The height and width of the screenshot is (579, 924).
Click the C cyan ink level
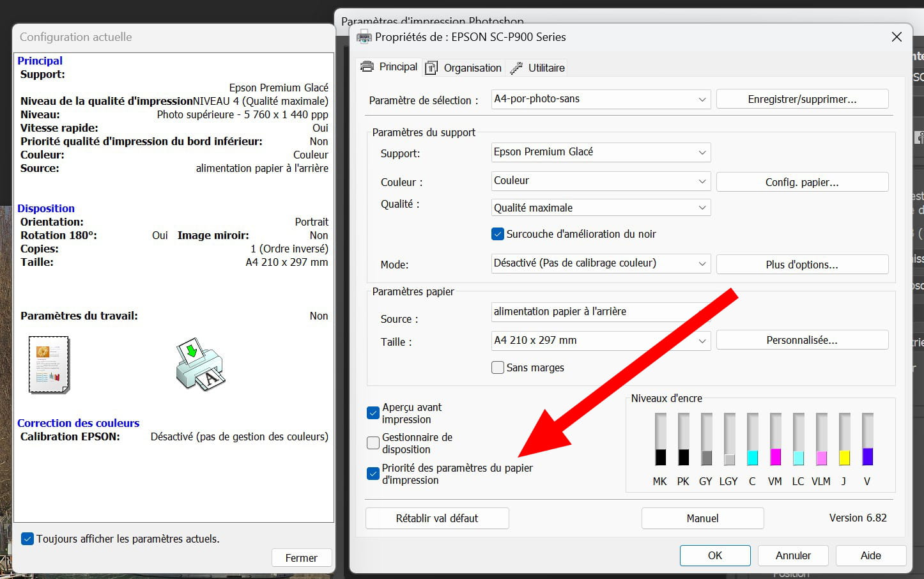pos(753,439)
